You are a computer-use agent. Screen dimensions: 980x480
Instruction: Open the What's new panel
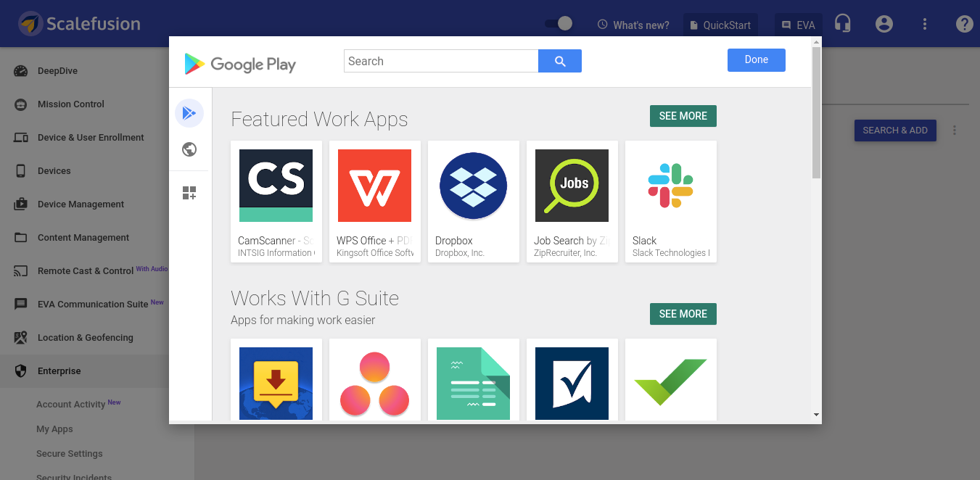(x=633, y=25)
